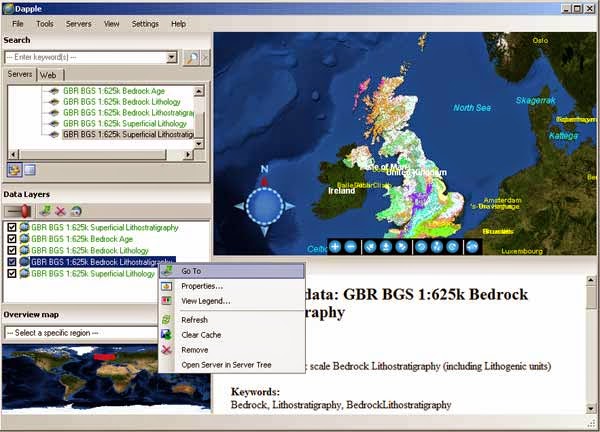Click the zoom in plus button on the map toolbar
600x432 pixels.
click(335, 247)
